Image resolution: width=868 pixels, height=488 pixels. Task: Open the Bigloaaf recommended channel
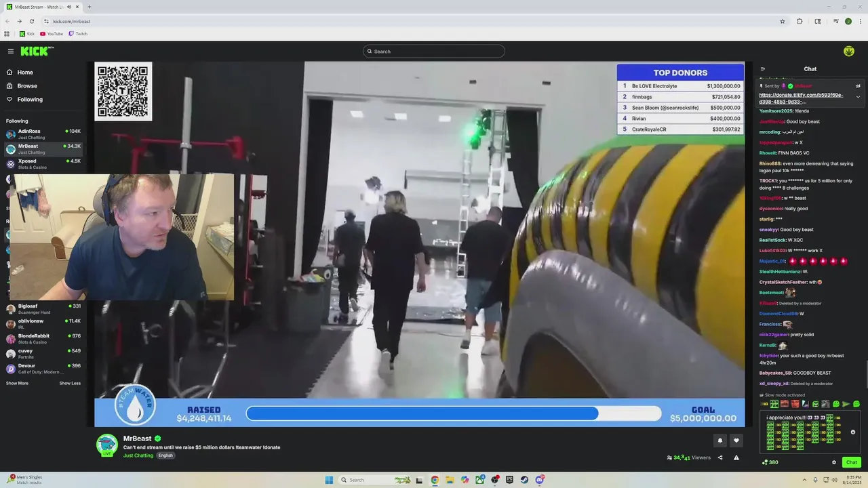(43, 308)
